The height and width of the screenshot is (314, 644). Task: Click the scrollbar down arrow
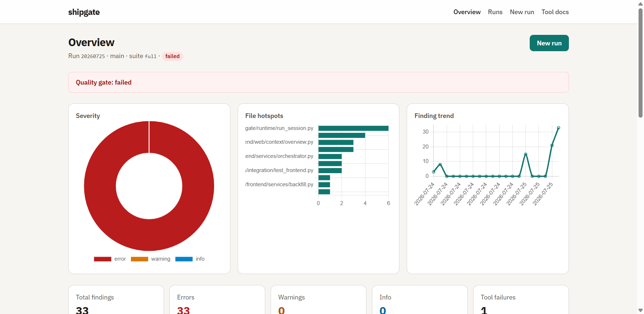(x=640, y=310)
